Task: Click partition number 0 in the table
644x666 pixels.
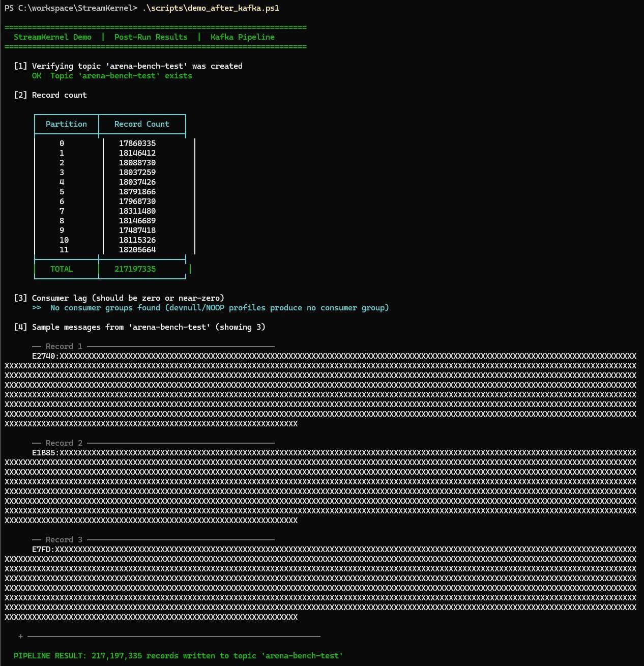Action: 62,143
